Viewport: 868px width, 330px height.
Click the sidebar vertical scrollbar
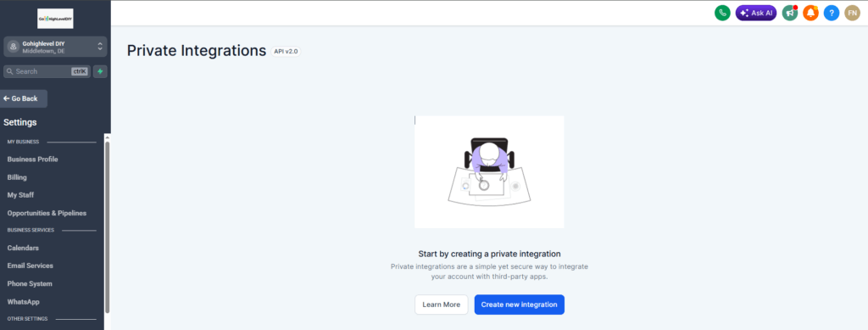point(108,227)
